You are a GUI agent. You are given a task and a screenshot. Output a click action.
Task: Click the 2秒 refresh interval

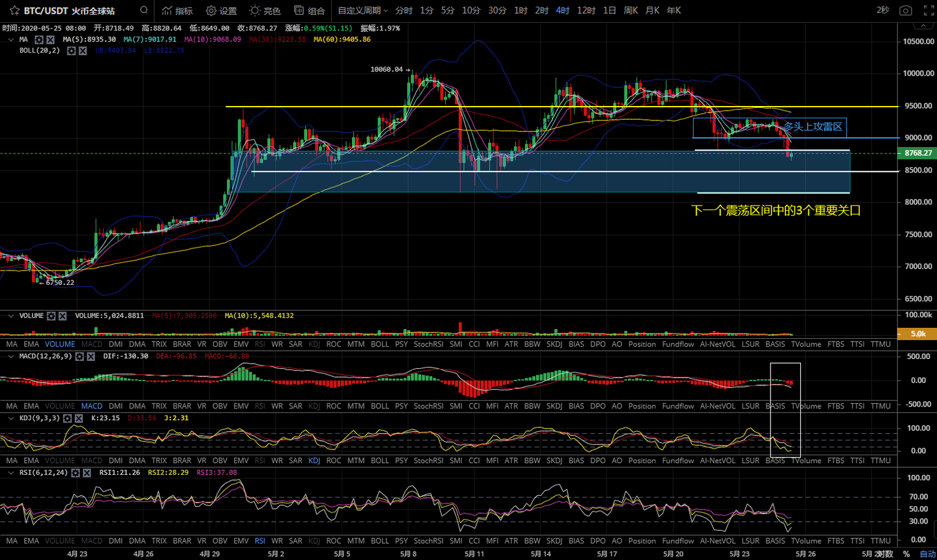tap(882, 10)
